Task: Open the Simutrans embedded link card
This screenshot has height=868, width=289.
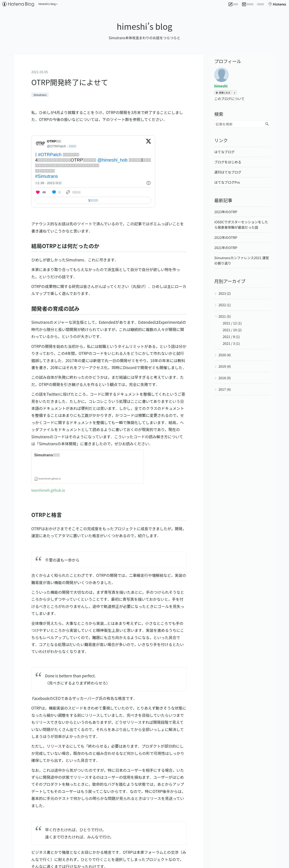Action: pos(88,466)
